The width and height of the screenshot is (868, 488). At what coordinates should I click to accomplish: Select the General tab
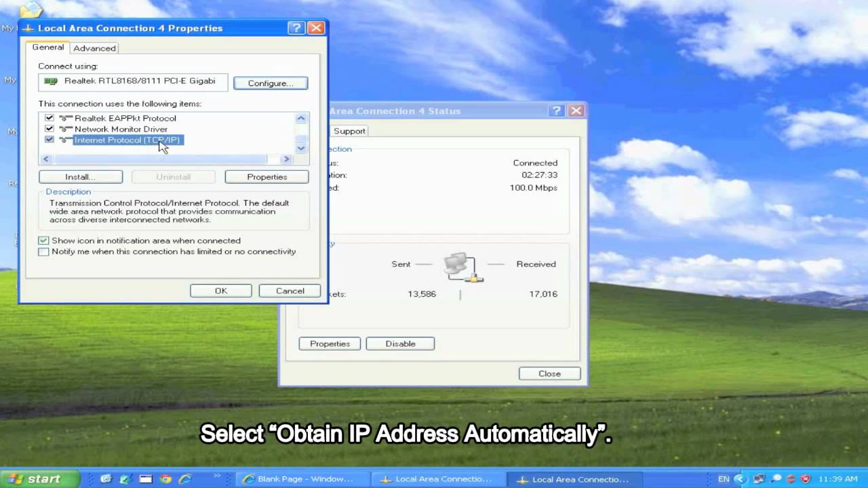pyautogui.click(x=48, y=47)
